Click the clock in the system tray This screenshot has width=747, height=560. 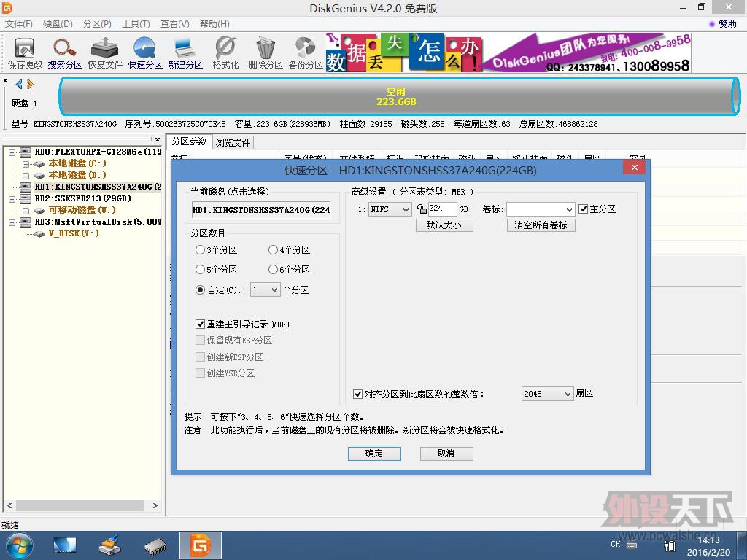[x=708, y=546]
